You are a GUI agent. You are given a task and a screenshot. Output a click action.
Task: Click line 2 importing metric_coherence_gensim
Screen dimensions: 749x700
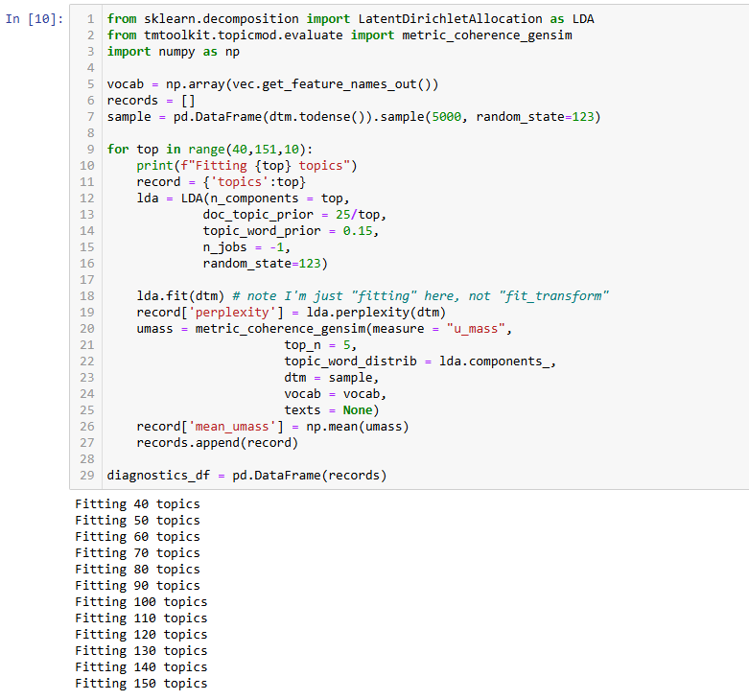pyautogui.click(x=339, y=35)
